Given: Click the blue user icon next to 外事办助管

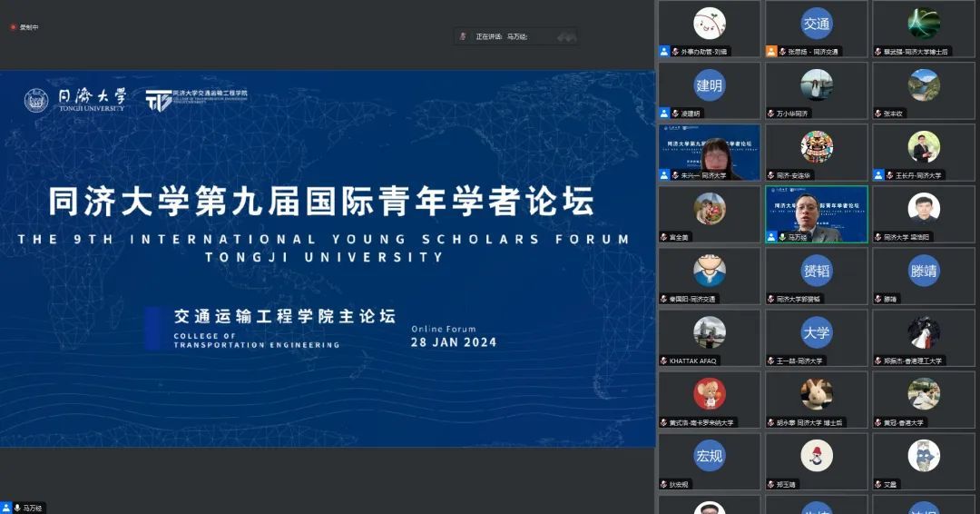Looking at the screenshot, I should (664, 52).
